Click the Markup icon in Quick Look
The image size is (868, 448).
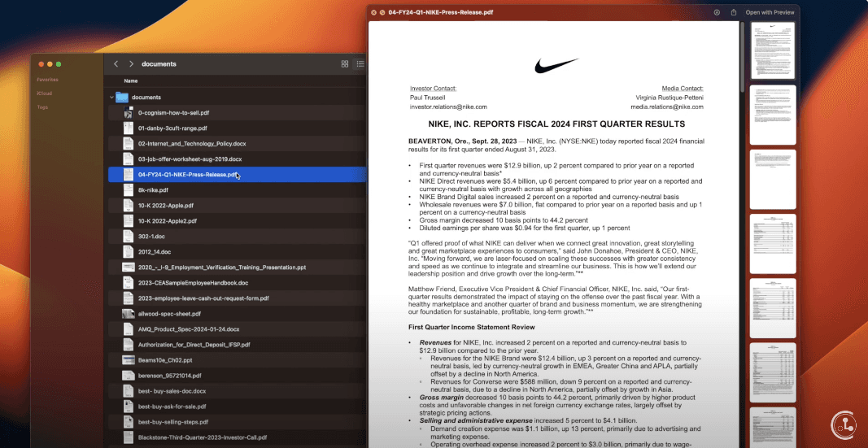click(x=717, y=12)
